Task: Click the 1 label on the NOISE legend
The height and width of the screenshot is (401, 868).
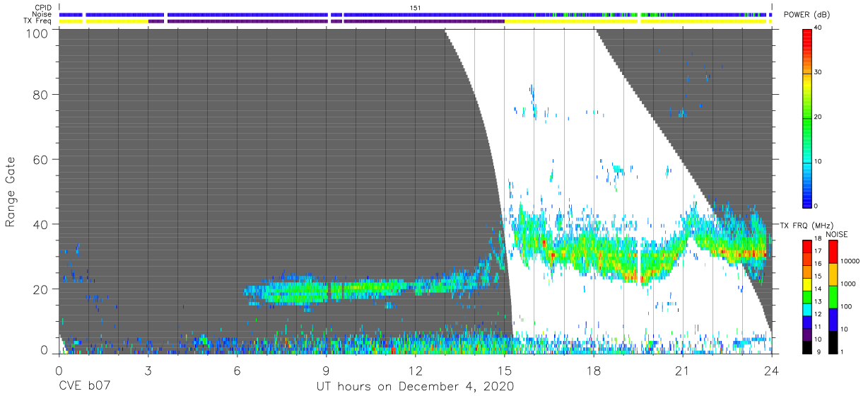Action: pyautogui.click(x=843, y=352)
